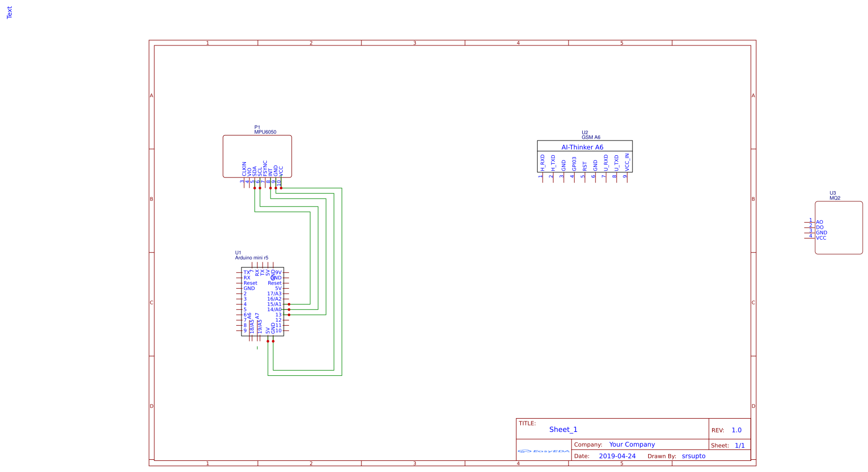This screenshot has width=868, height=472.
Task: Select the U3 designator label
Action: 833,193
